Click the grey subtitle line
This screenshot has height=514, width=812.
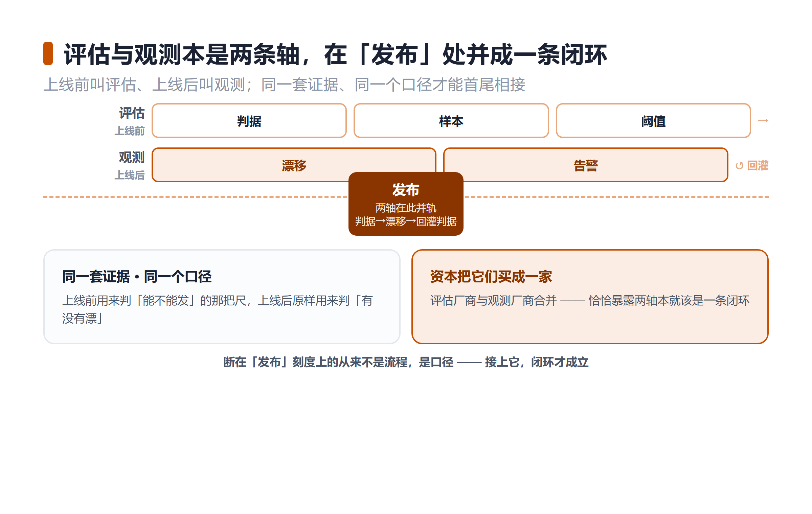pyautogui.click(x=284, y=85)
